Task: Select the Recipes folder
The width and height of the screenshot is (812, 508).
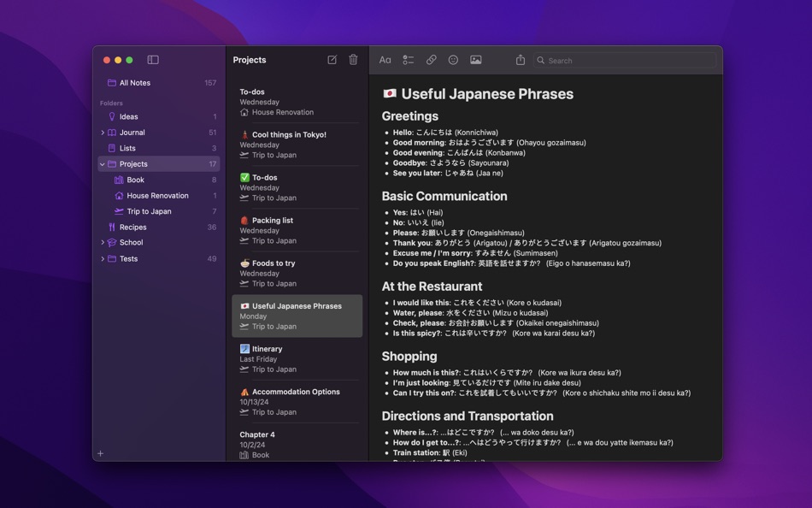Action: click(x=159, y=227)
